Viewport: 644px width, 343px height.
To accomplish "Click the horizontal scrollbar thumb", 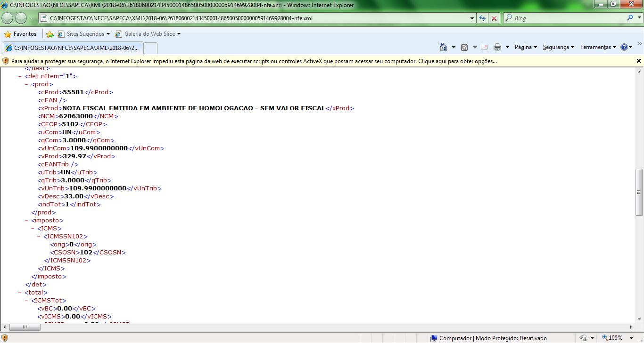I will tap(25, 327).
